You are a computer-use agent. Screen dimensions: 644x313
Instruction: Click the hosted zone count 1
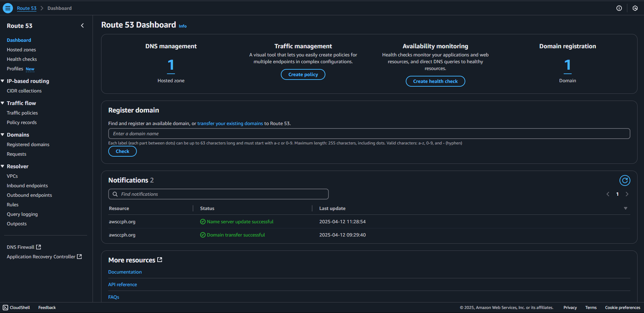(171, 65)
